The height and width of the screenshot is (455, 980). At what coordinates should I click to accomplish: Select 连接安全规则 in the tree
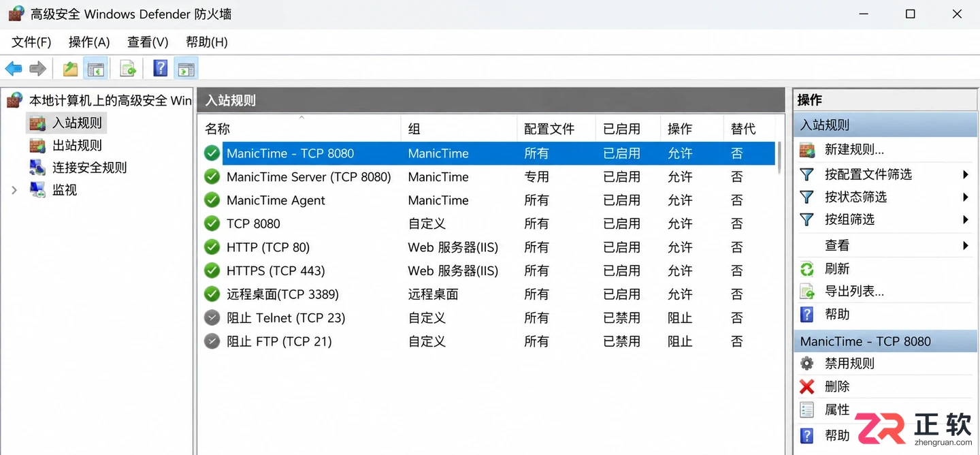click(89, 168)
